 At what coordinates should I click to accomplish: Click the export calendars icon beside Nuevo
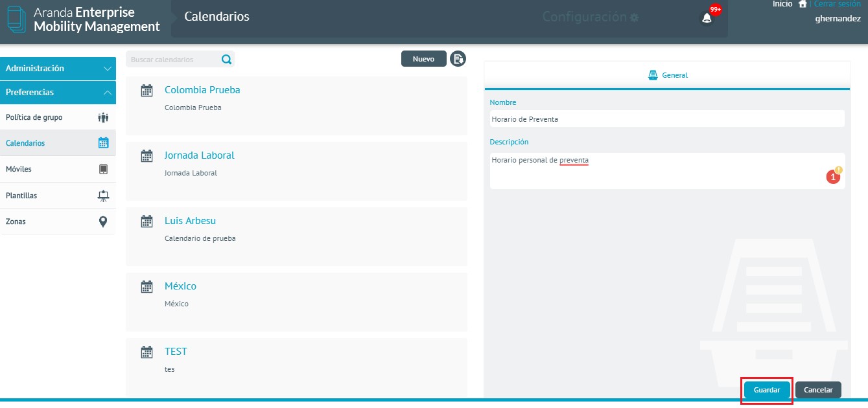pyautogui.click(x=458, y=59)
